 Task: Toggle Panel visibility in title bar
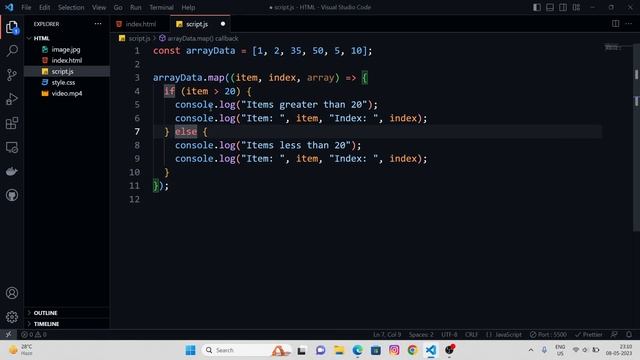[x=550, y=7]
